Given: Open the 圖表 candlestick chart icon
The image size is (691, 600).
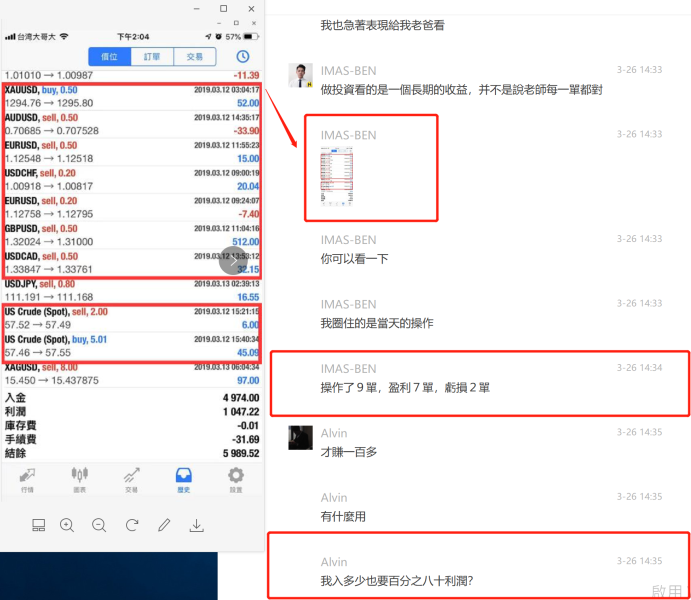Looking at the screenshot, I should [79, 479].
